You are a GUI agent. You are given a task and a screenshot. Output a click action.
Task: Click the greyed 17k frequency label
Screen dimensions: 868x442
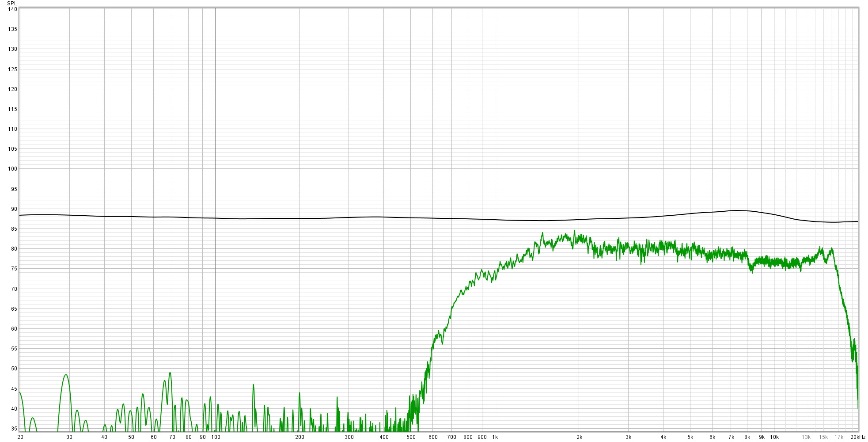[x=838, y=437]
